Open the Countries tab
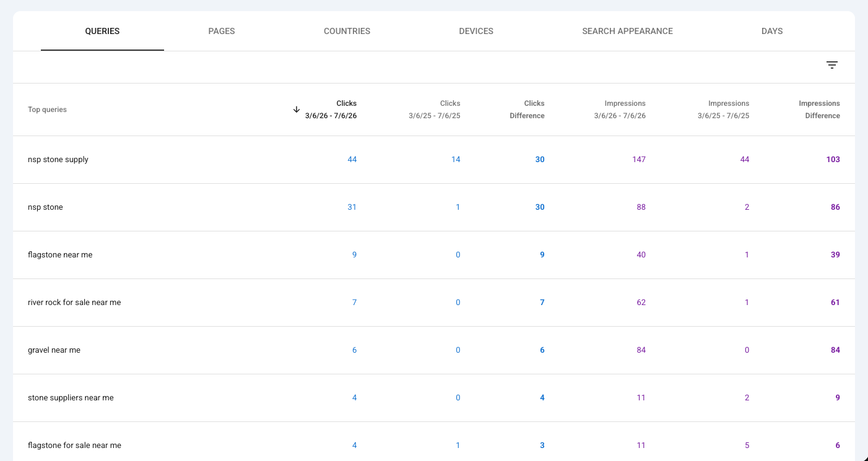 click(x=347, y=31)
